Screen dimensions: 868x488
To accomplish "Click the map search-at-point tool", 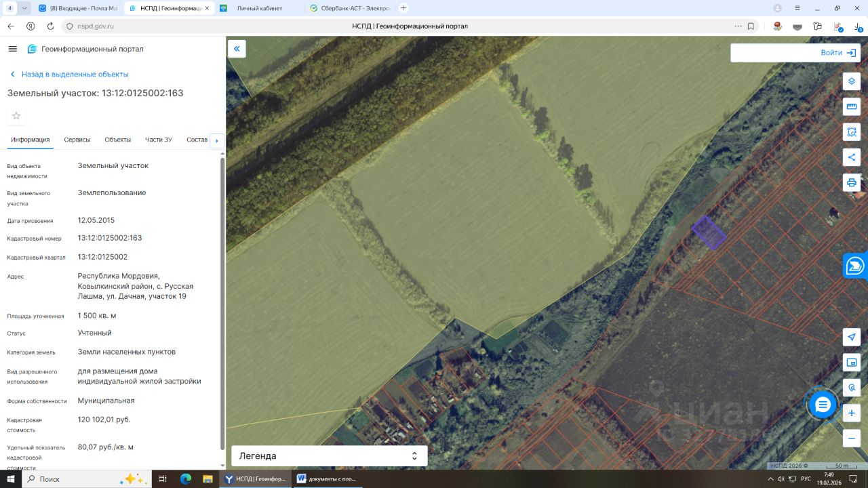I will [852, 388].
